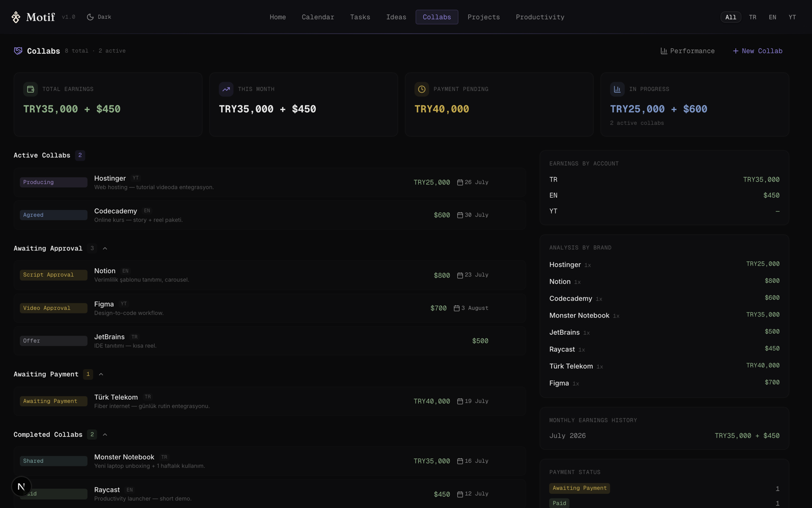Open the Monster Notebook collab in Completed Collabs

[269, 461]
